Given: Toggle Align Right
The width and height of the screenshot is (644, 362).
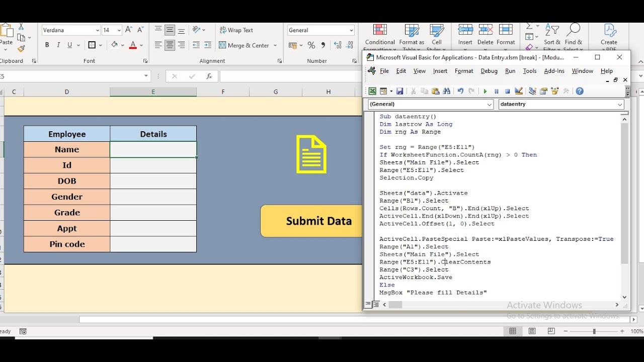Looking at the screenshot, I should (181, 45).
